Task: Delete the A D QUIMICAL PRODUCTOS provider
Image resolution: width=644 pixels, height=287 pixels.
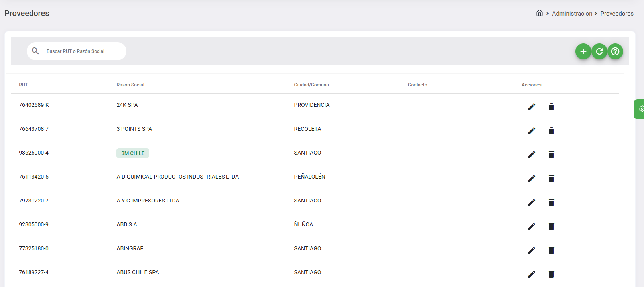Action: pos(551,179)
